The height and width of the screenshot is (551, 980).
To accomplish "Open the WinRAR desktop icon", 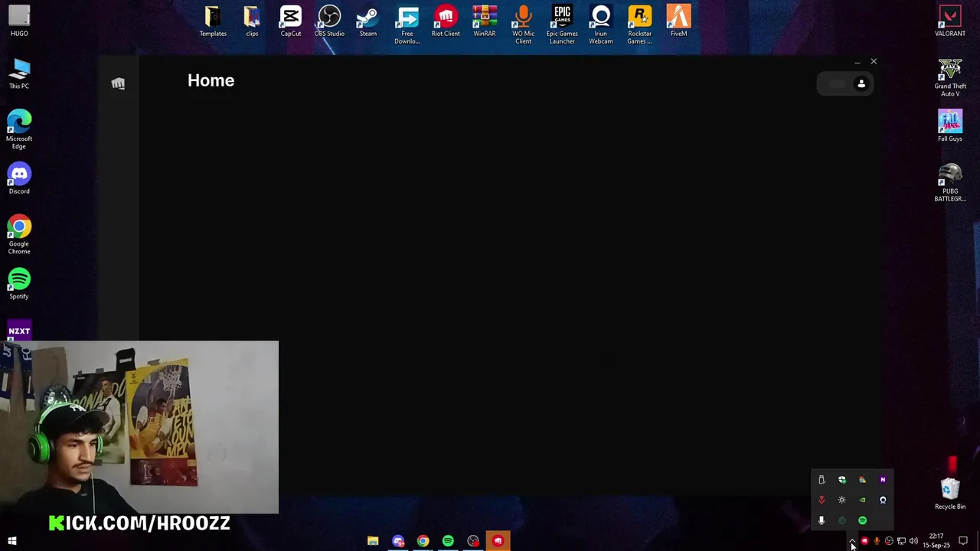I will 485,21.
